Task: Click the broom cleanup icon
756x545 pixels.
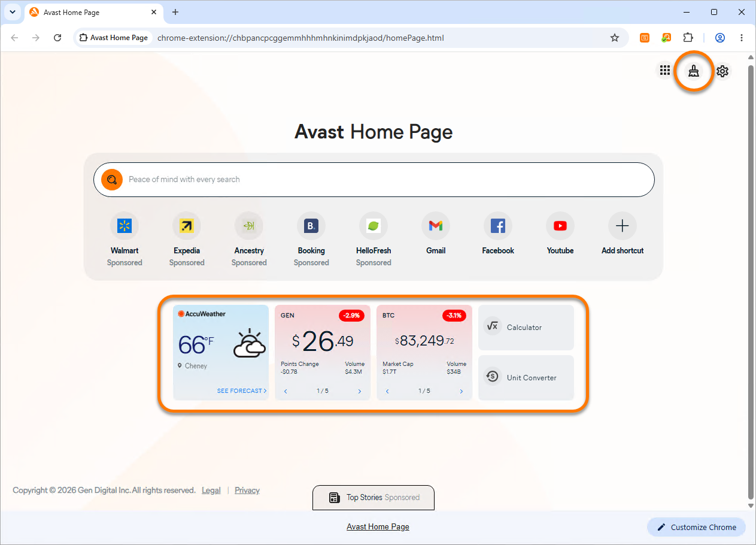Action: point(694,71)
